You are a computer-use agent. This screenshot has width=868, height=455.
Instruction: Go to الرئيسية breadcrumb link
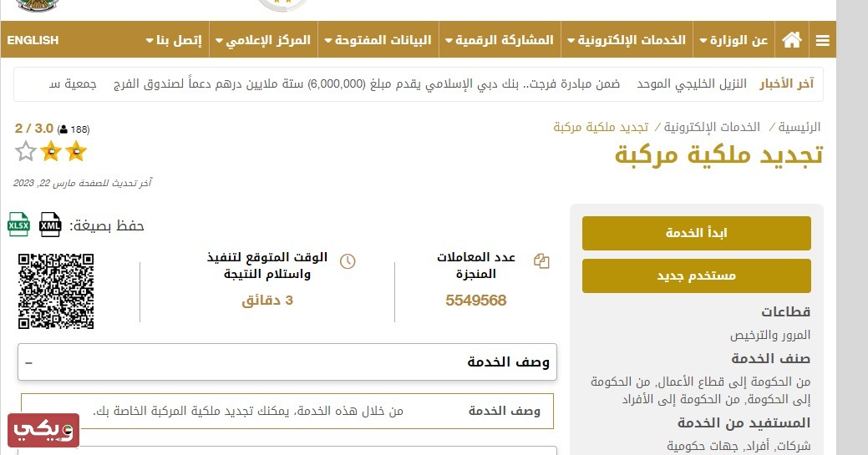click(799, 127)
